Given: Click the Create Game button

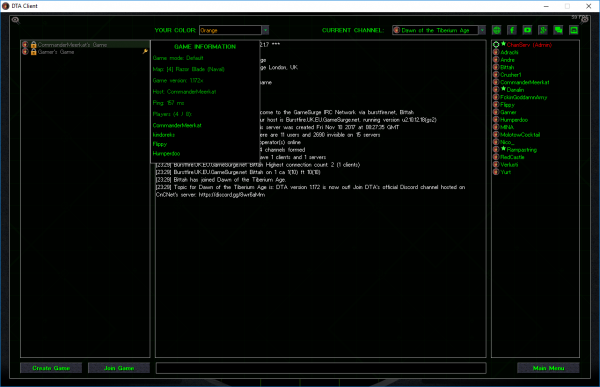Looking at the screenshot, I should pyautogui.click(x=51, y=368).
